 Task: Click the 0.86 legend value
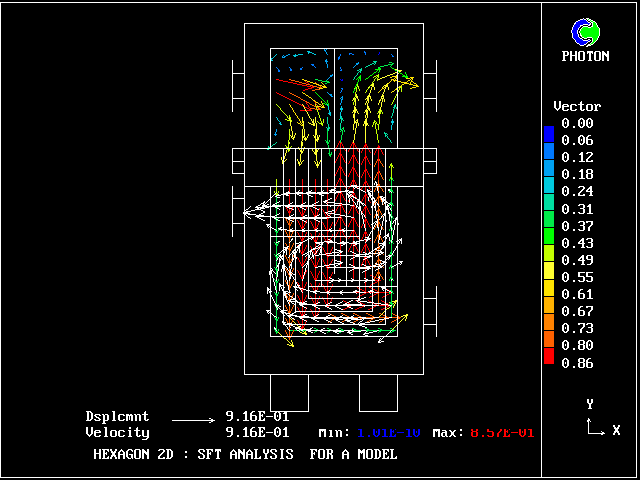click(577, 363)
